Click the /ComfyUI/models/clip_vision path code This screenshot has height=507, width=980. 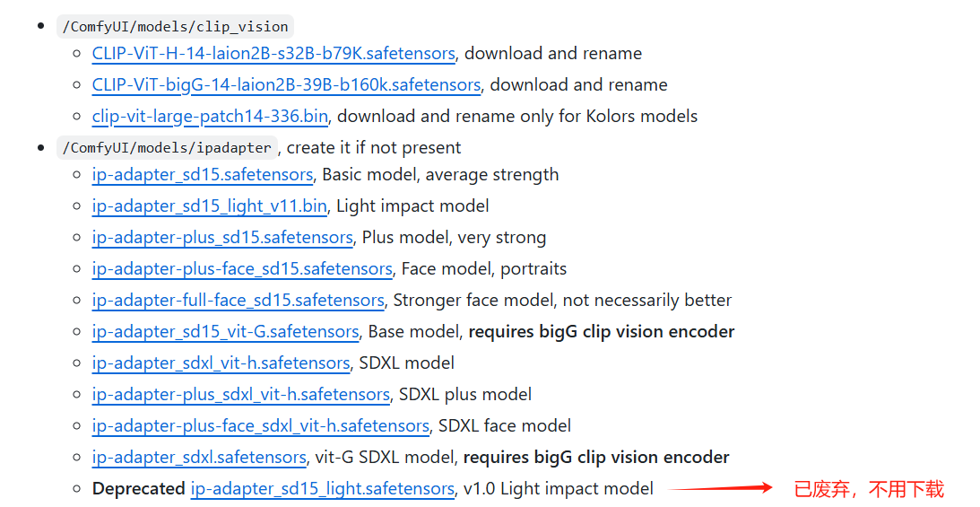tap(175, 27)
